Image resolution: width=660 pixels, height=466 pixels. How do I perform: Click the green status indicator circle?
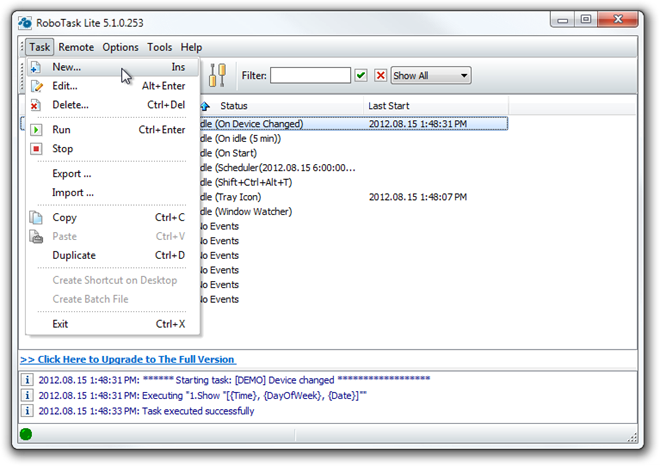(x=26, y=434)
